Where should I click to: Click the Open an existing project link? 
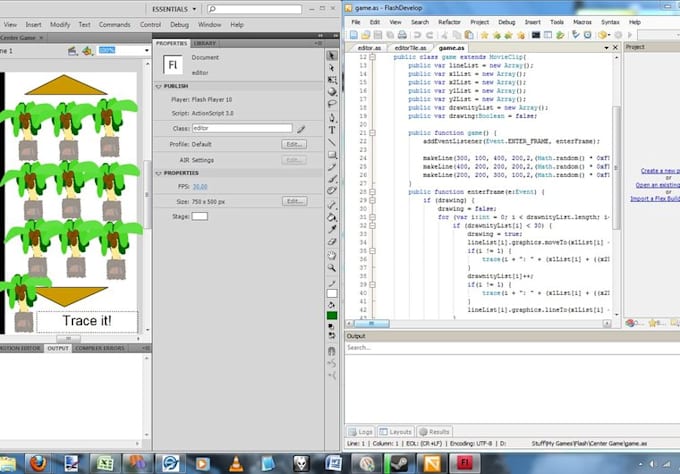657,185
